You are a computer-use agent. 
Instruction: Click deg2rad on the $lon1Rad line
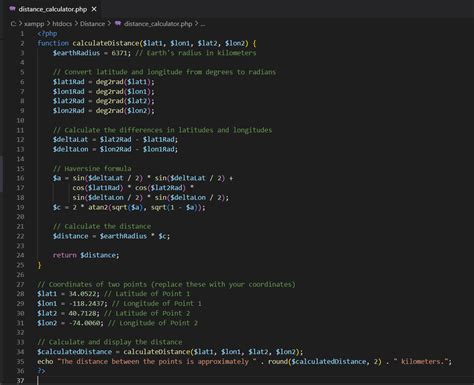pos(110,92)
